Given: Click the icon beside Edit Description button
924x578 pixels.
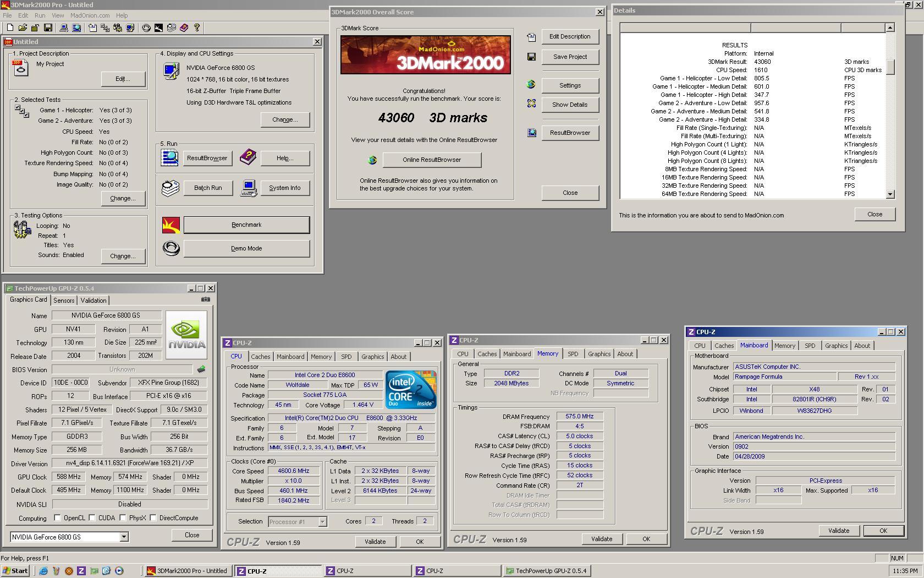Looking at the screenshot, I should (x=531, y=37).
